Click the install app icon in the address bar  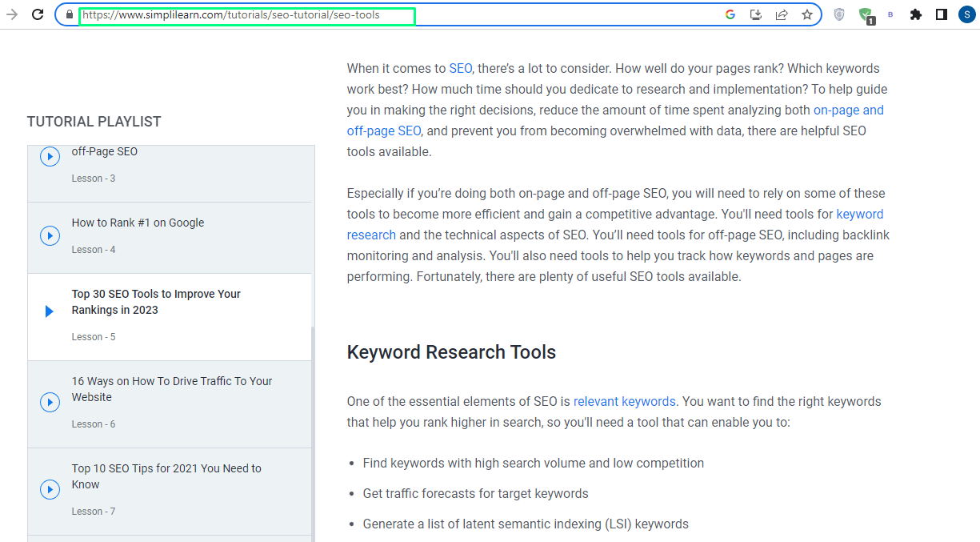[x=756, y=14]
